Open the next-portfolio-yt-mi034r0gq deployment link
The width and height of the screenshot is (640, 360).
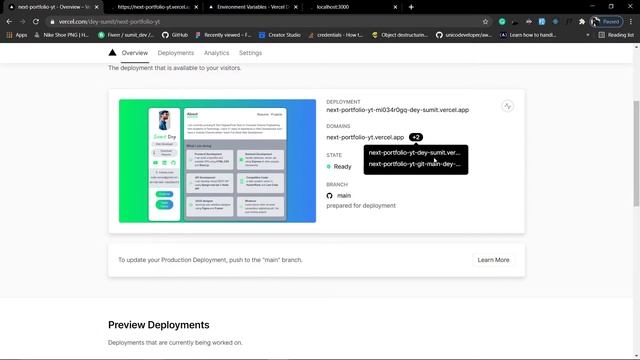pos(398,110)
